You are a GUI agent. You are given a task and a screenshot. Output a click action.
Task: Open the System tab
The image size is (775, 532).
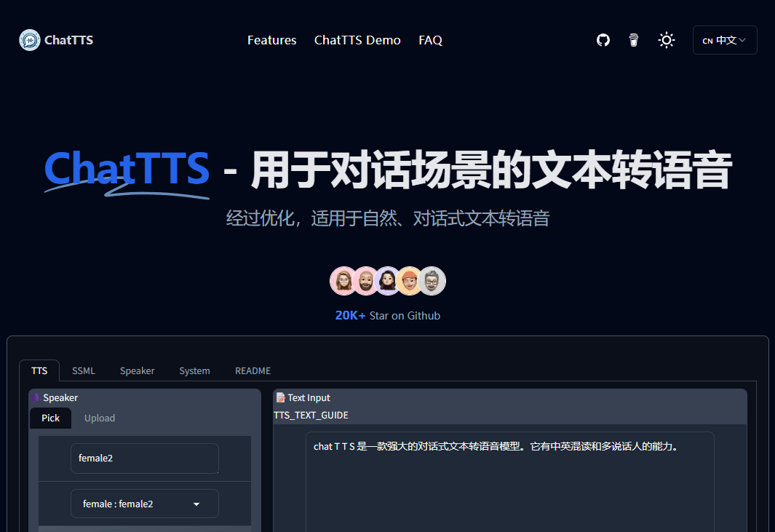point(194,371)
